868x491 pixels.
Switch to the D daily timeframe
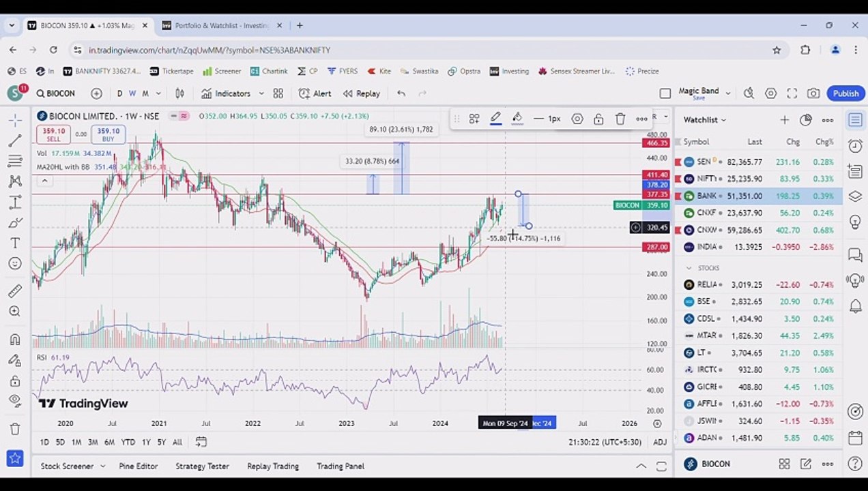pos(119,93)
